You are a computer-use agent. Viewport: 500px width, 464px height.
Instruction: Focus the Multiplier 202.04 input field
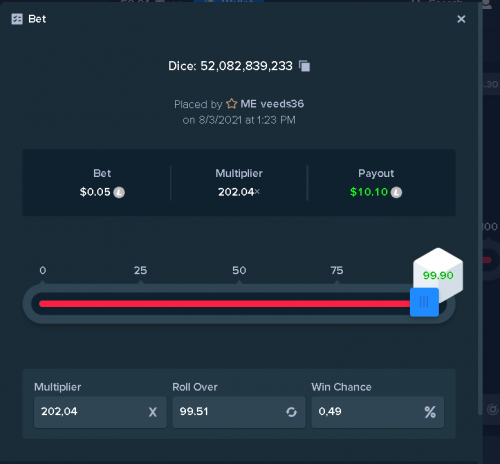[x=100, y=412]
